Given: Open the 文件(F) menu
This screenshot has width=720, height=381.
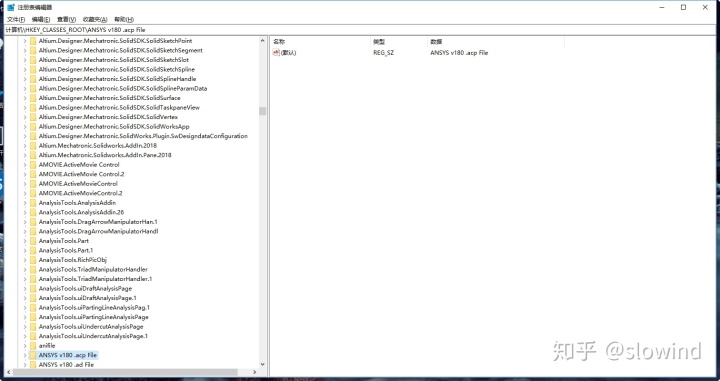Looking at the screenshot, I should coord(16,19).
